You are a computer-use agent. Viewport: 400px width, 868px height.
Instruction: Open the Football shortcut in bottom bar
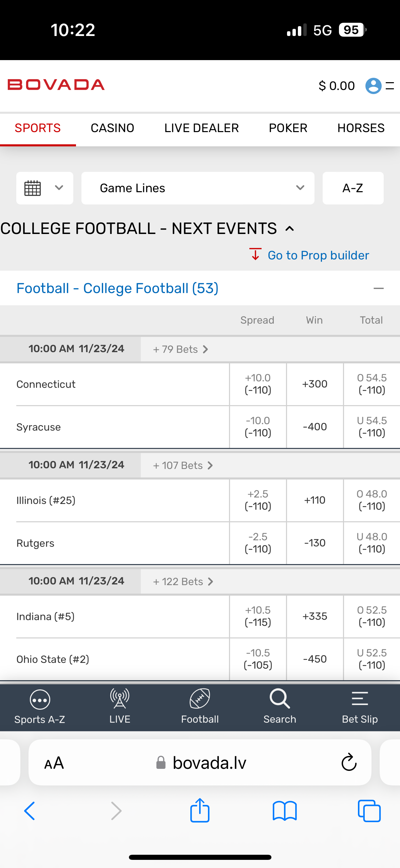pos(200,699)
